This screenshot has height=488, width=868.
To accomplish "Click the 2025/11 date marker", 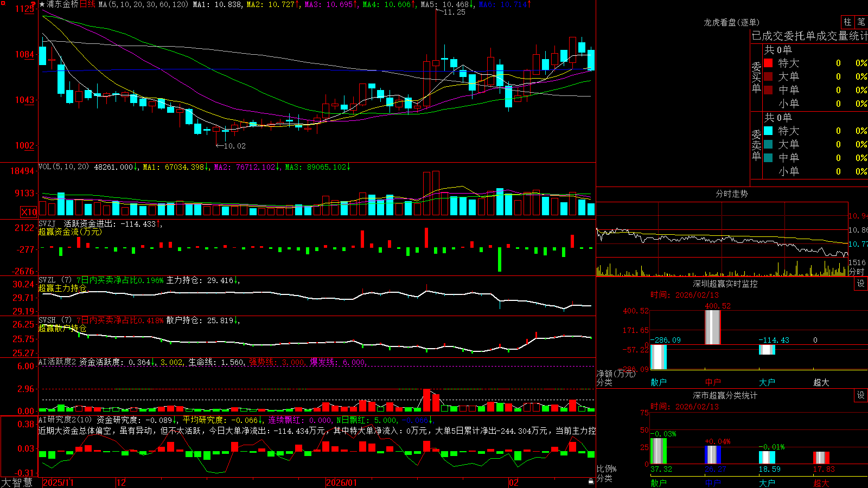I will 58,483.
